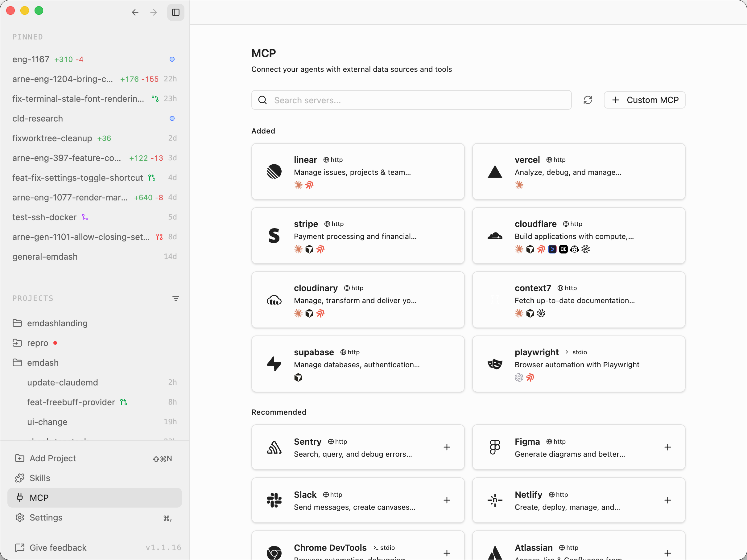Expand the emdashlanding project folder
The height and width of the screenshot is (560, 747).
point(17,323)
